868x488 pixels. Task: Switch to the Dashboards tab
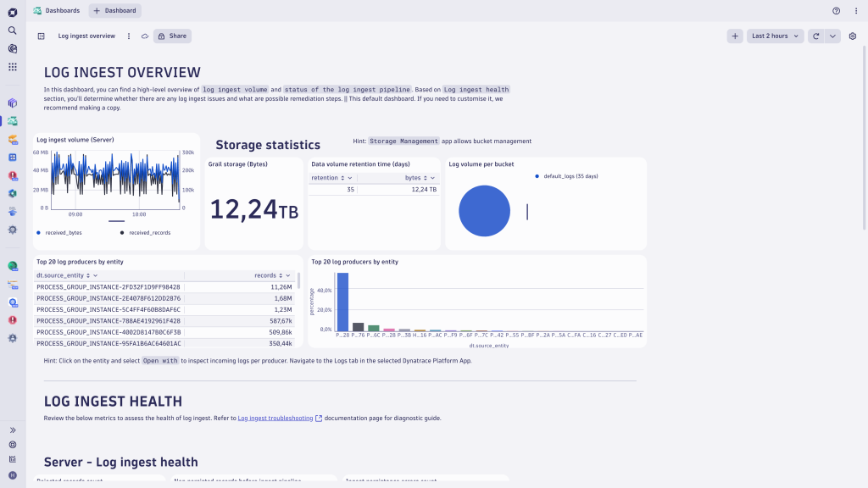(x=57, y=10)
